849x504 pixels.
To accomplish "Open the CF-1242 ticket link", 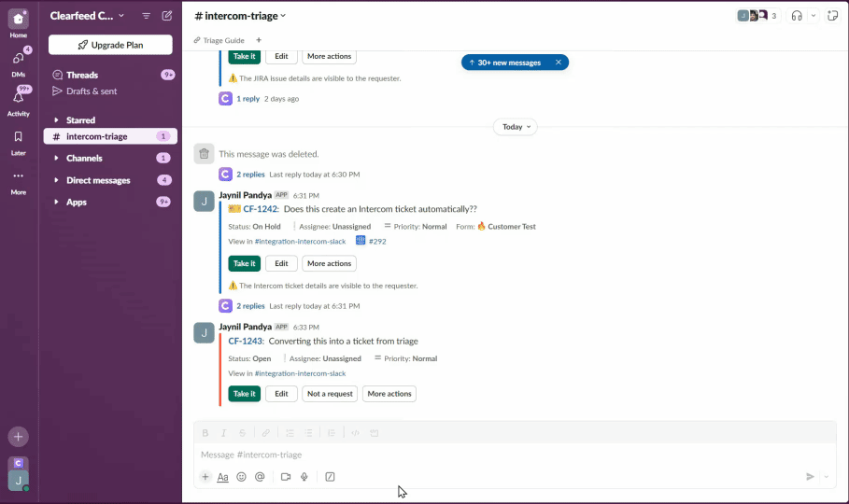I will point(261,209).
